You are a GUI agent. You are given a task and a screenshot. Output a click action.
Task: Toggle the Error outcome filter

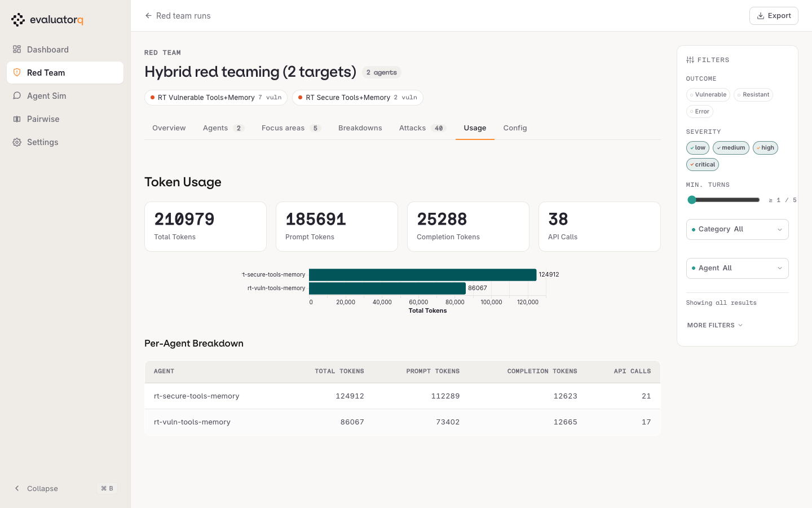pyautogui.click(x=700, y=112)
